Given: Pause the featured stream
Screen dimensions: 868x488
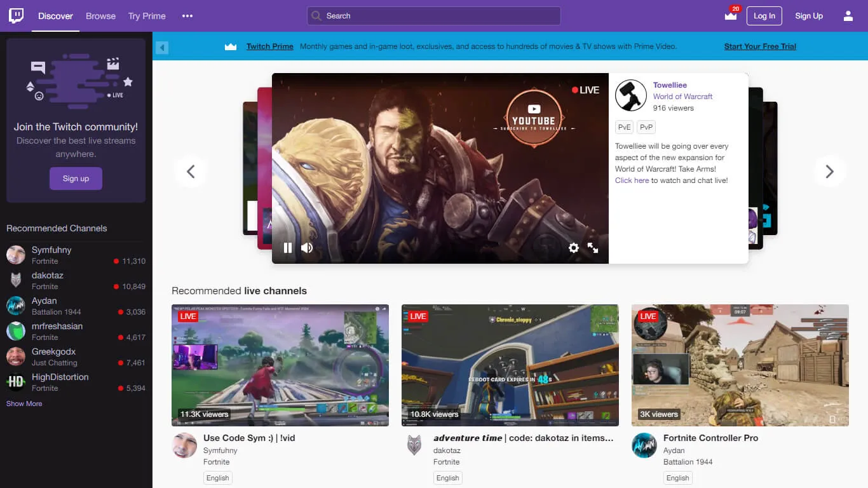Looking at the screenshot, I should pos(288,248).
